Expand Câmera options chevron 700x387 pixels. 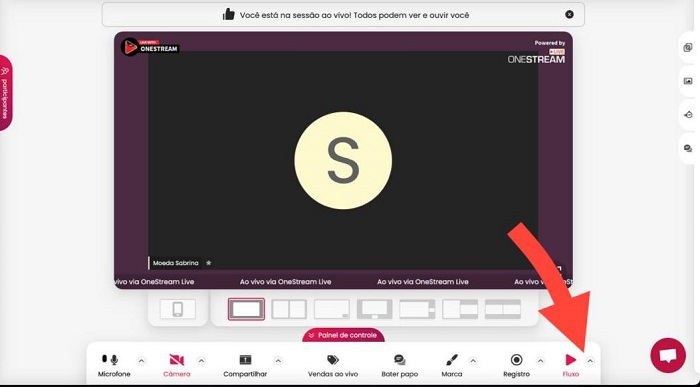(201, 361)
